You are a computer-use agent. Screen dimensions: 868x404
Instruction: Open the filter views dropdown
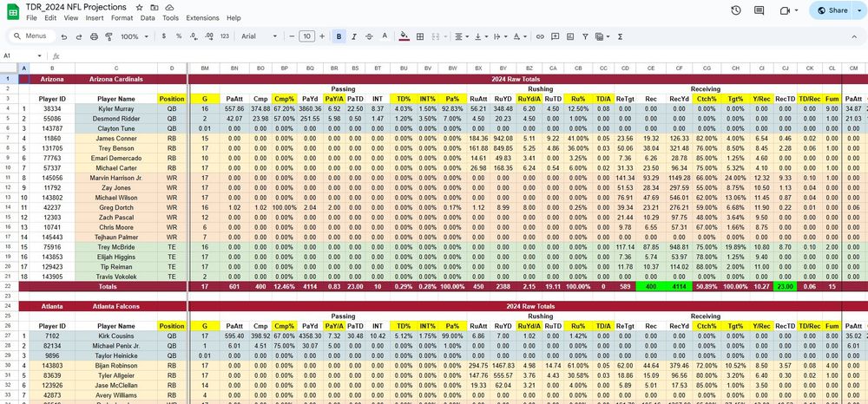coord(602,36)
